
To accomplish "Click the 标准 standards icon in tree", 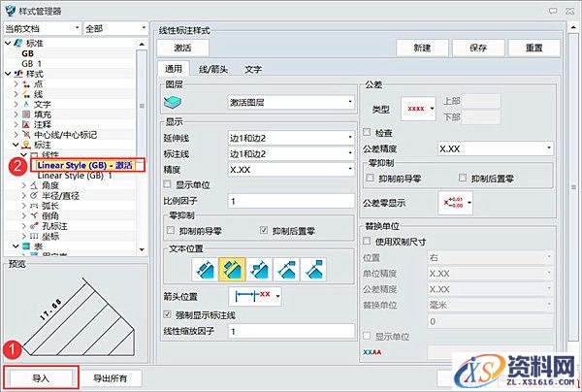I will [x=17, y=43].
